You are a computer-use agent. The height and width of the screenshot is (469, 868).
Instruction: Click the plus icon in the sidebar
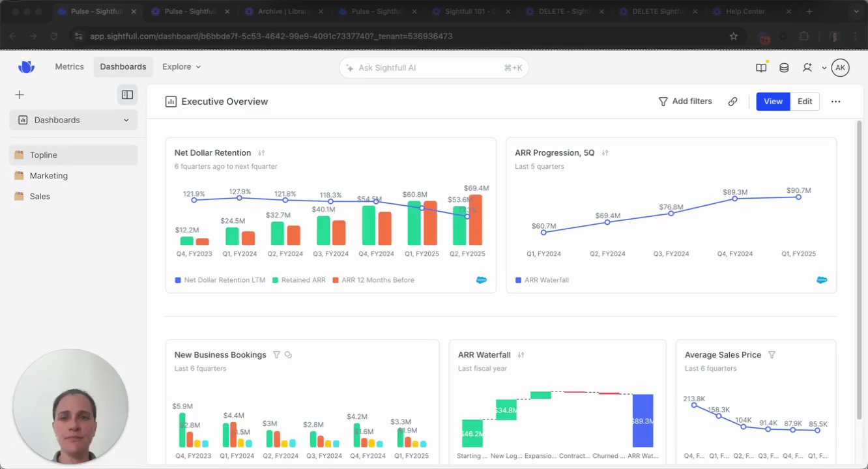click(20, 95)
